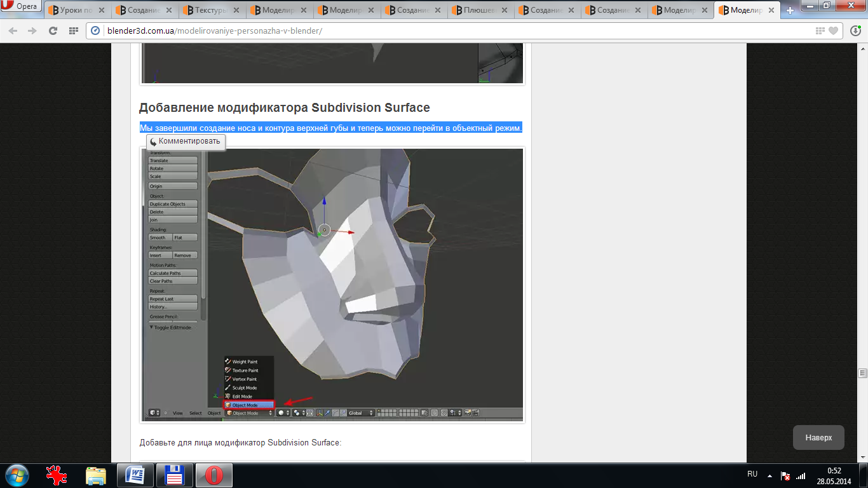Collapse the Toggle Editmode panel triangle

pos(152,327)
